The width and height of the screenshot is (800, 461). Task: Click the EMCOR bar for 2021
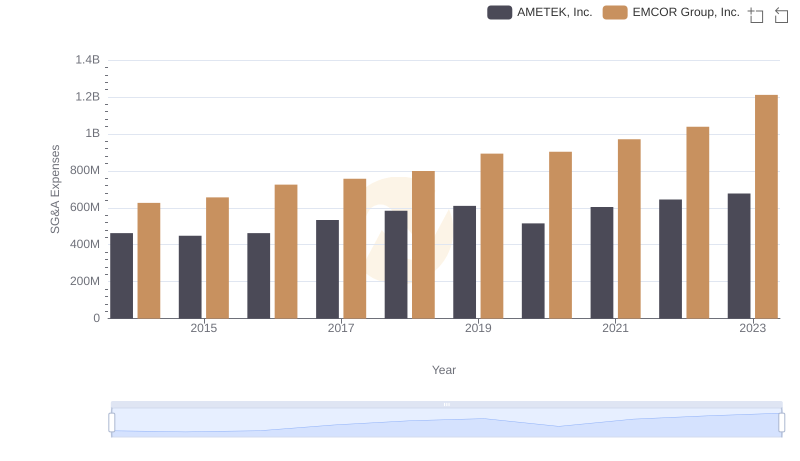(629, 229)
